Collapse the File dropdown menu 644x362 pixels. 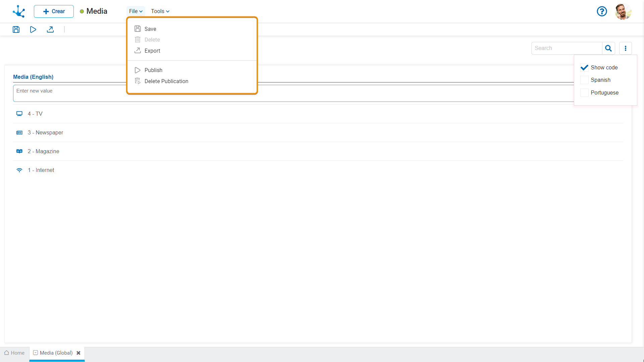tap(136, 11)
